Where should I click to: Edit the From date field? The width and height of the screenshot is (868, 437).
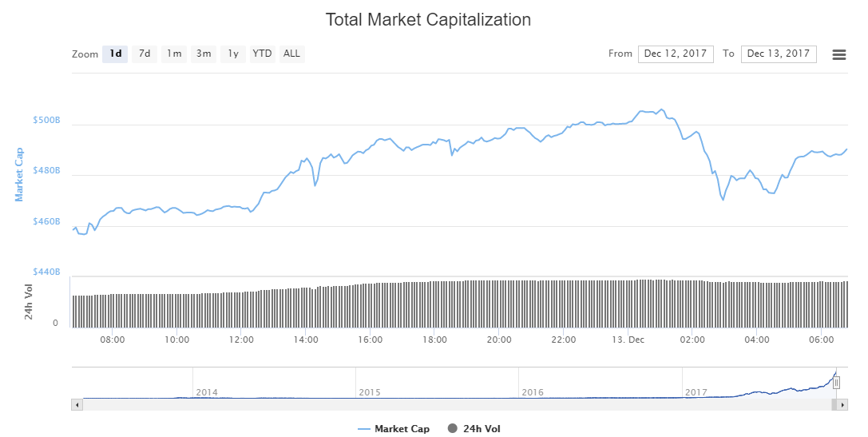676,54
